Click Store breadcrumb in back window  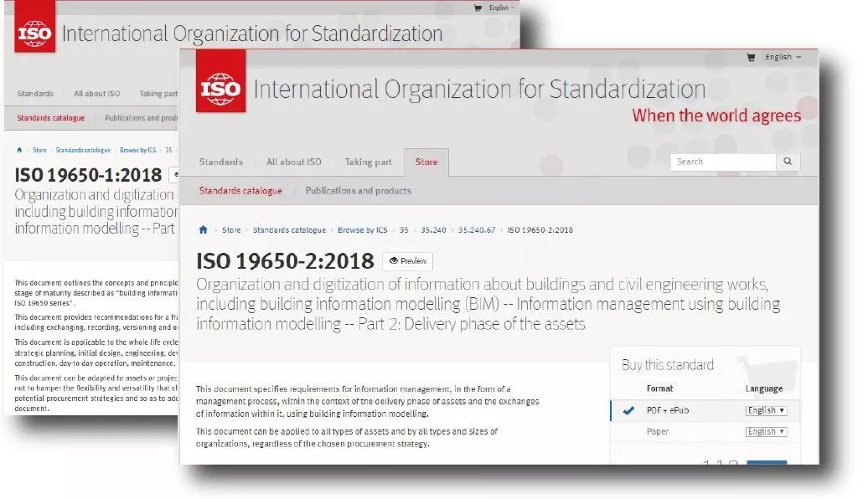point(39,150)
